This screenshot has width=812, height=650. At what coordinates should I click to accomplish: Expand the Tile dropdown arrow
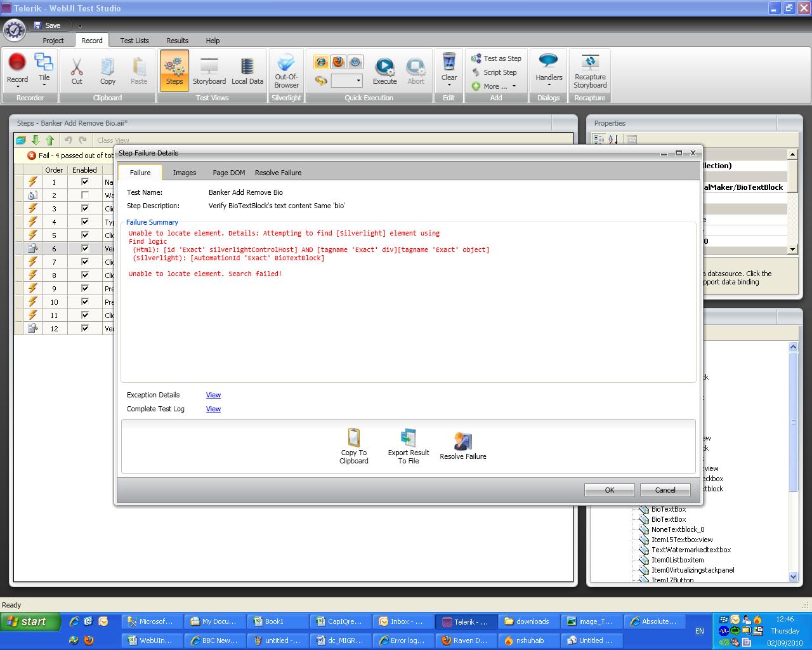click(44, 85)
